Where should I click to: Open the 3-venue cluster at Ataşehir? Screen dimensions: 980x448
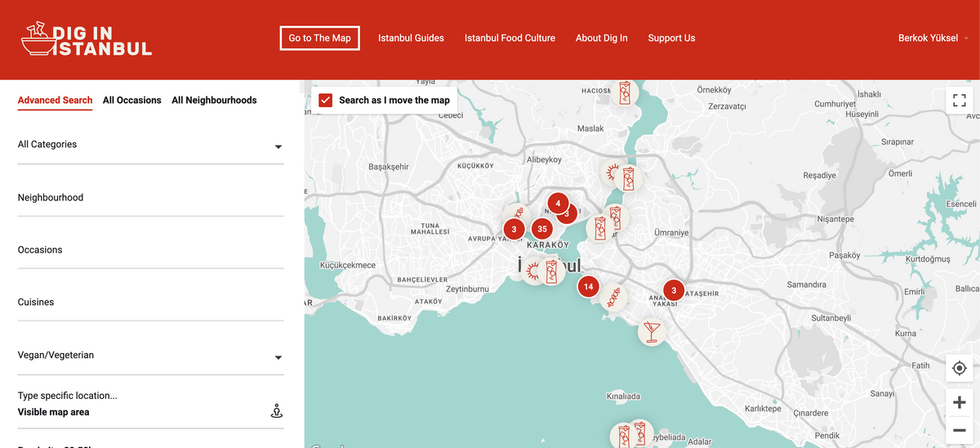(x=673, y=289)
